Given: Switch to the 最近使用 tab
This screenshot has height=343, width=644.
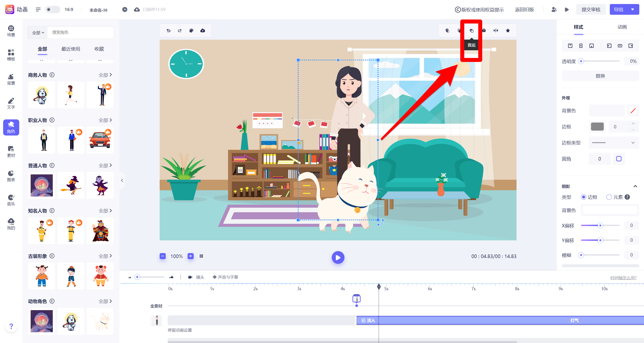Looking at the screenshot, I should click(71, 49).
